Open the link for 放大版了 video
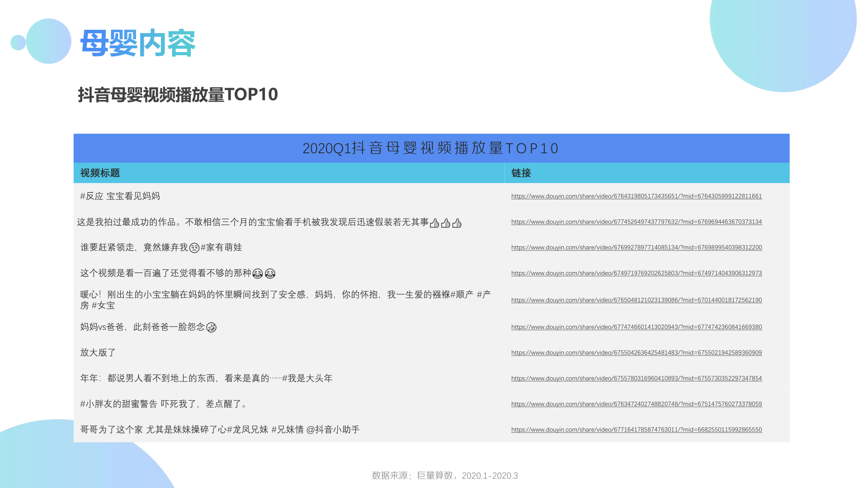This screenshot has width=868, height=488. click(637, 353)
